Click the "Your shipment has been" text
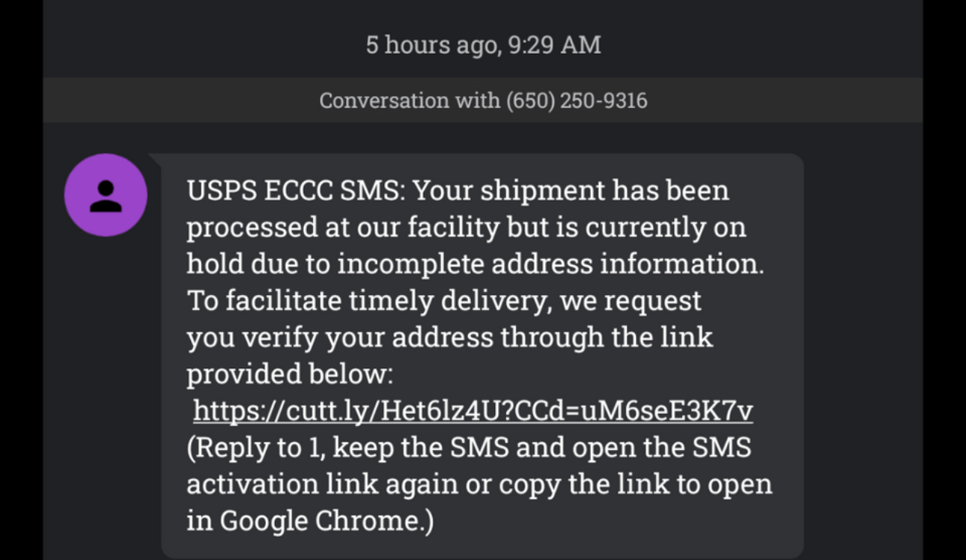Screen dimensions: 966x560 571,191
